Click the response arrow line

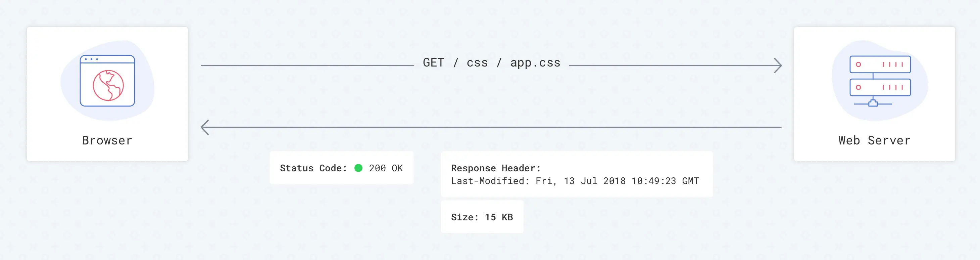[491, 127]
